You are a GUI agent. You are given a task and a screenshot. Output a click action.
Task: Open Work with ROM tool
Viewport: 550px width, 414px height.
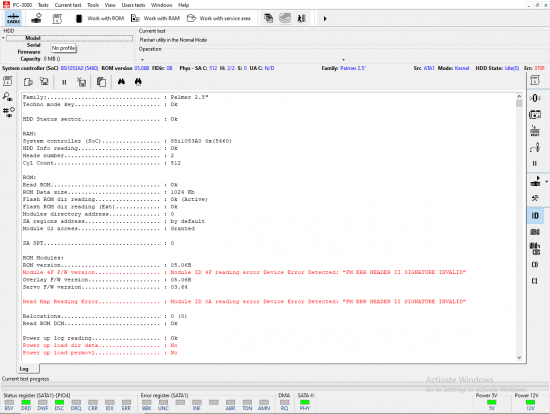pyautogui.click(x=100, y=18)
